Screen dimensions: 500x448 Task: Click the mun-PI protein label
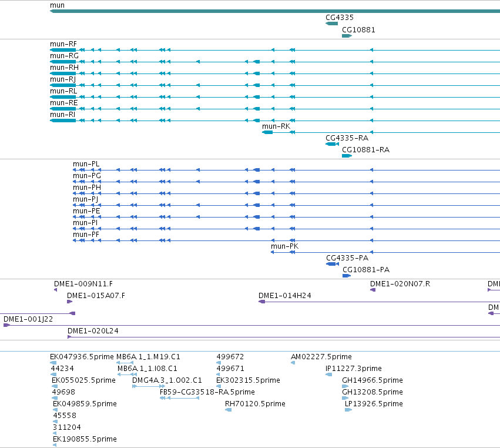(x=85, y=223)
